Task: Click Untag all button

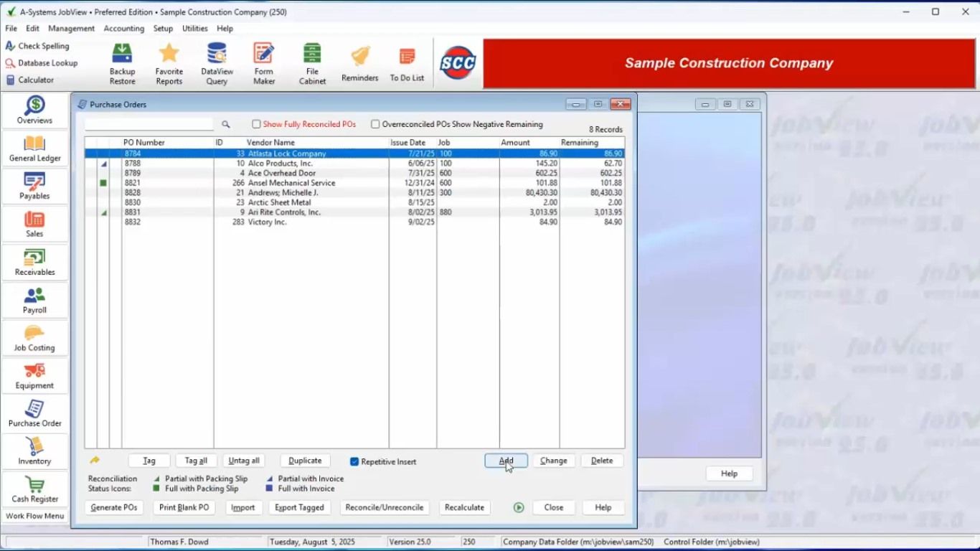Action: pos(244,461)
